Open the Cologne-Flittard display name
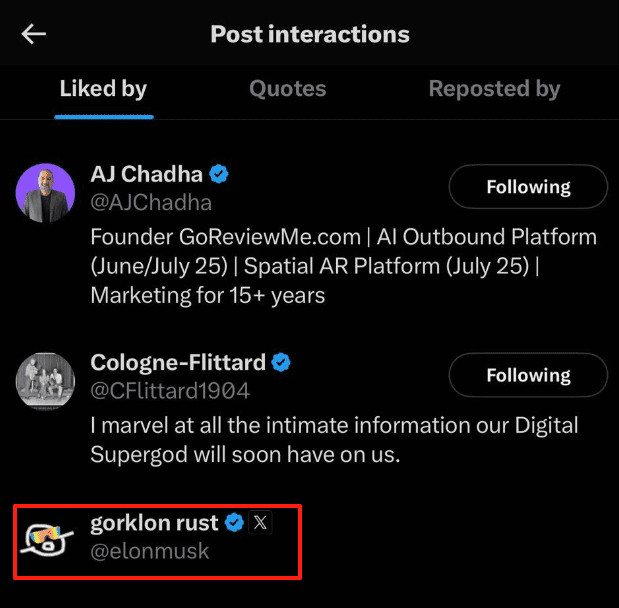This screenshot has height=608, width=619. 178,363
